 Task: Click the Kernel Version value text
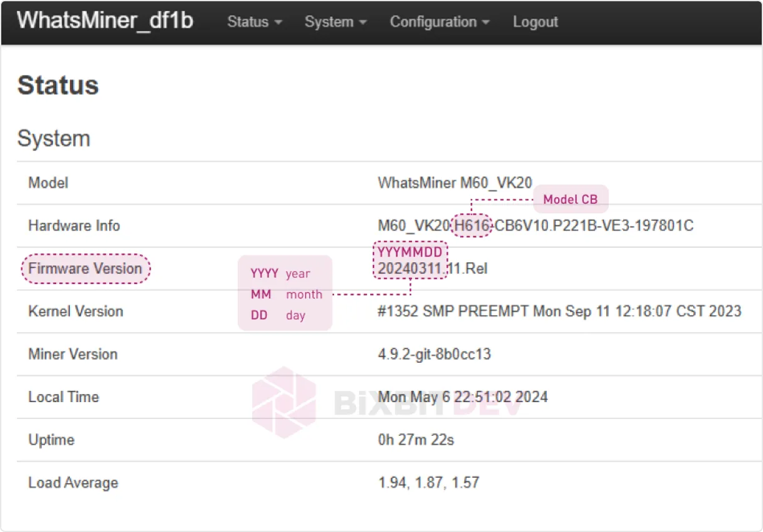tap(559, 311)
